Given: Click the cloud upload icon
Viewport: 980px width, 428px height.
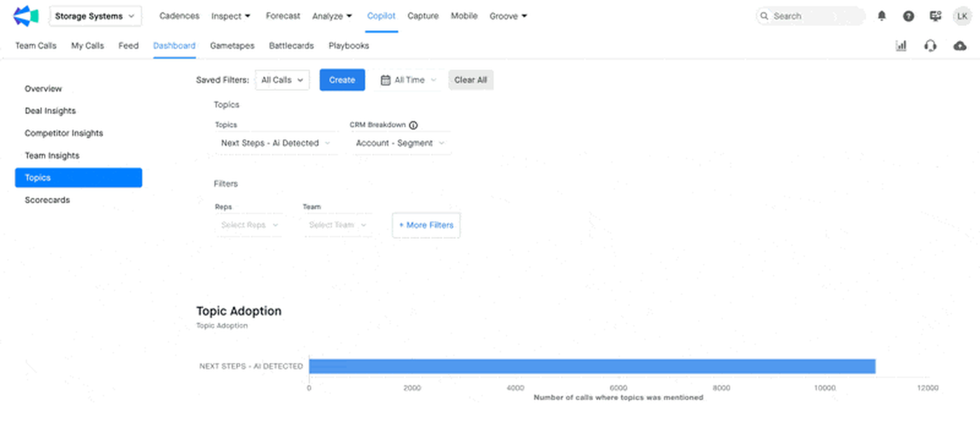Looking at the screenshot, I should point(960,45).
